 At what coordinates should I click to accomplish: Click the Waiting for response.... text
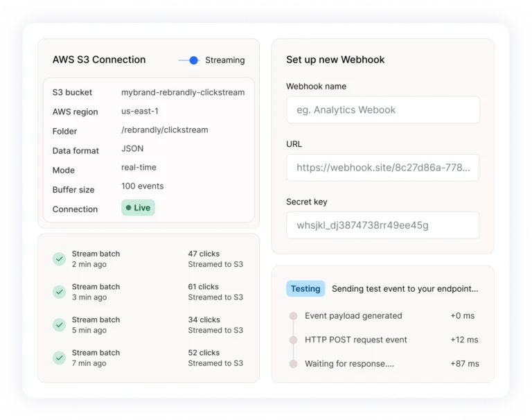coord(349,364)
